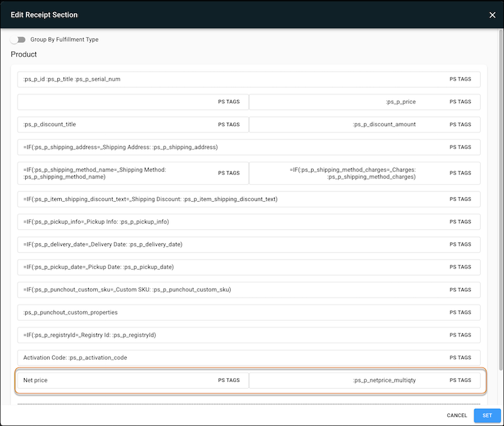Open PS TAGS for ps_p_netprice_multiqty field
Viewport: 504px width, 426px height.
[460, 380]
